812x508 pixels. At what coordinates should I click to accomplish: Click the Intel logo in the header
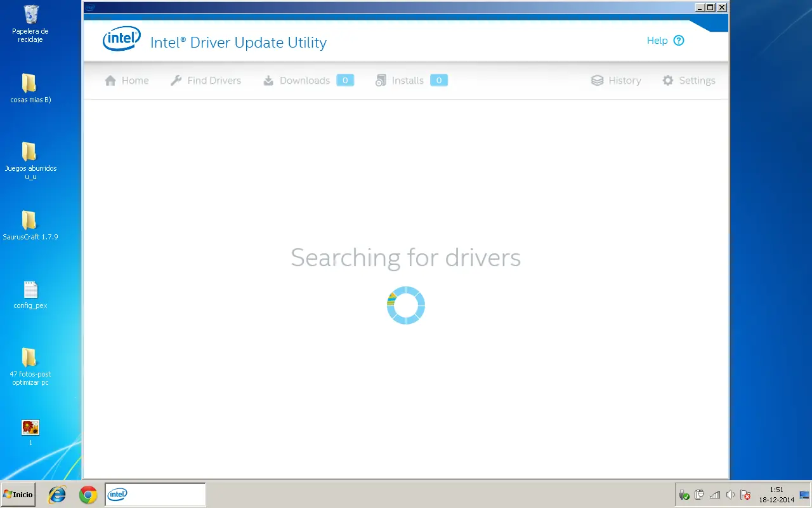point(121,39)
